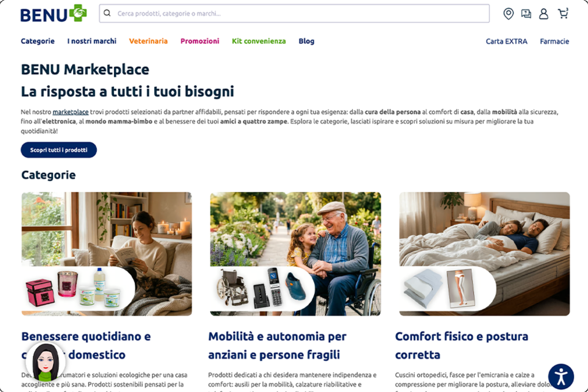
Task: Click the BENU logo
Action: (x=54, y=14)
